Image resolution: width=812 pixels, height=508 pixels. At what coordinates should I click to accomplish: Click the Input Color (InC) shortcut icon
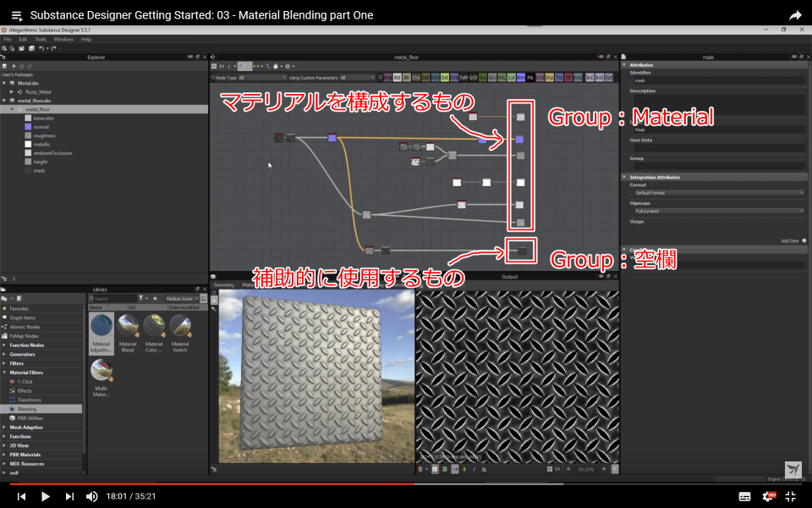point(590,78)
